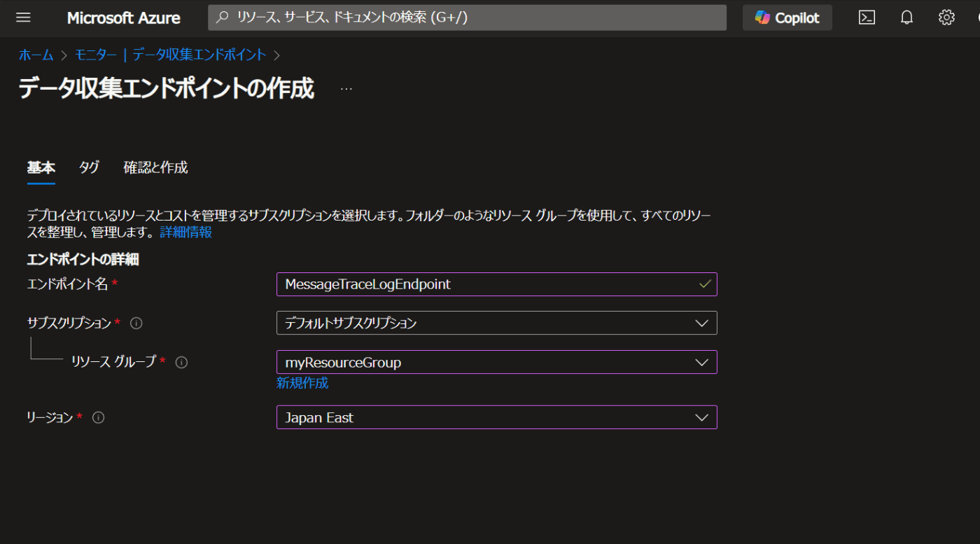Screen dimensions: 980x544
Task: Open Cloud Shell from the top bar
Action: [867, 18]
